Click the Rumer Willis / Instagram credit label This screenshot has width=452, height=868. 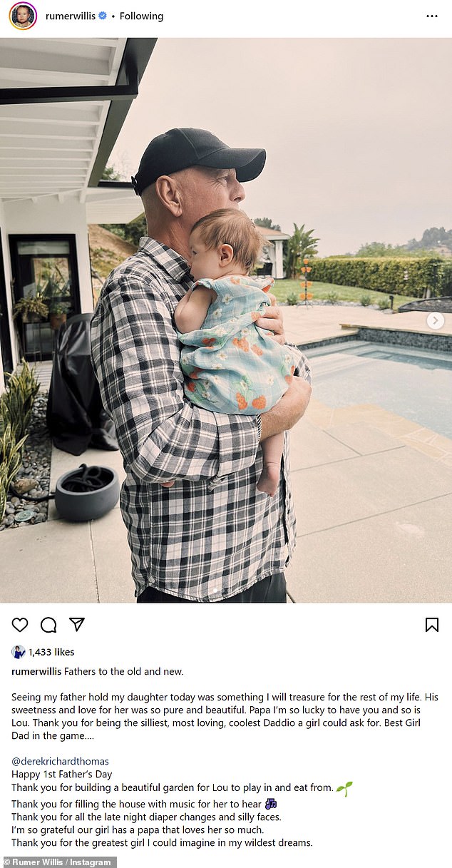(58, 862)
